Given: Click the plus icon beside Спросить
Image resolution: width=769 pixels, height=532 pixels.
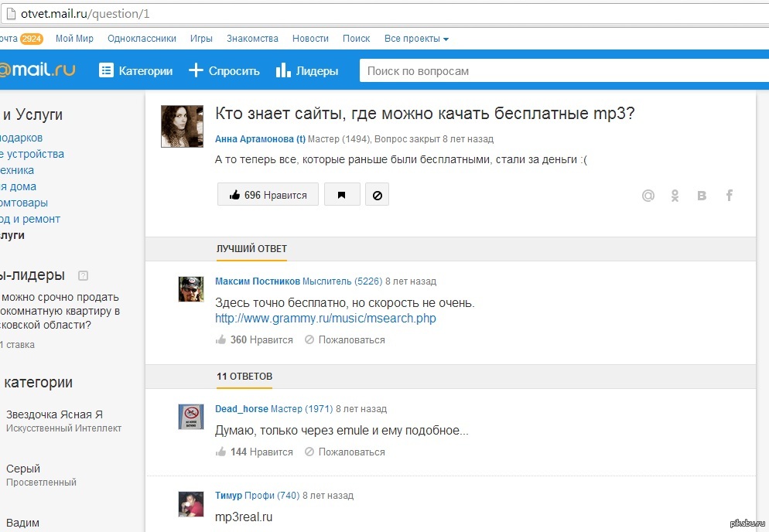Looking at the screenshot, I should (x=196, y=70).
